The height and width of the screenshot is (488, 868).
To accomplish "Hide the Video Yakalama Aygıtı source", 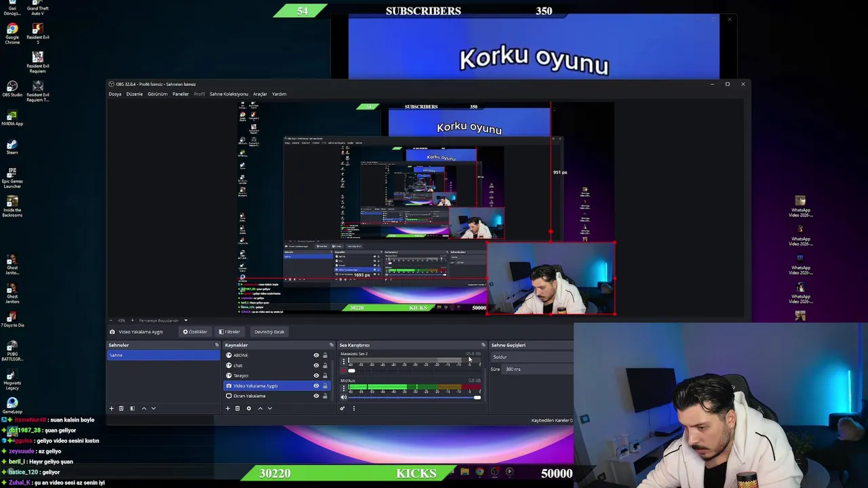I will point(316,386).
